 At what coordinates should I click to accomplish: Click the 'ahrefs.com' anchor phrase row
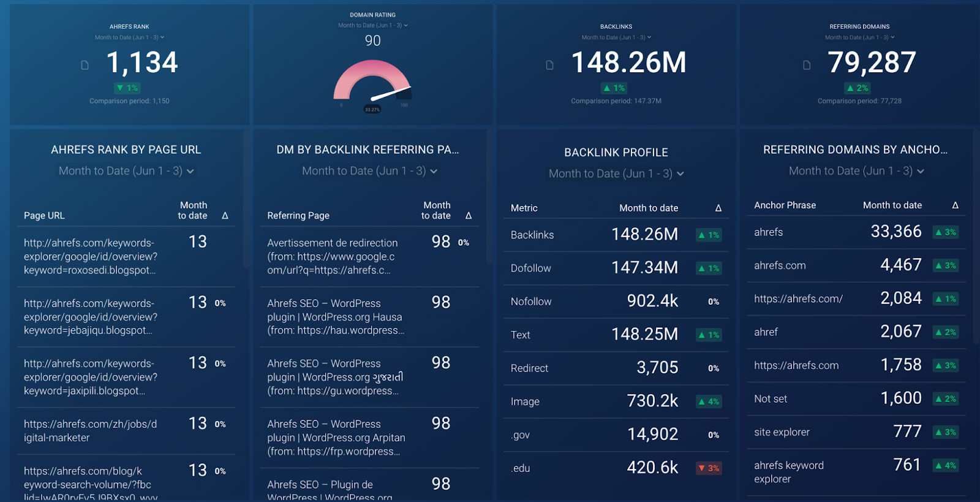[x=856, y=265]
